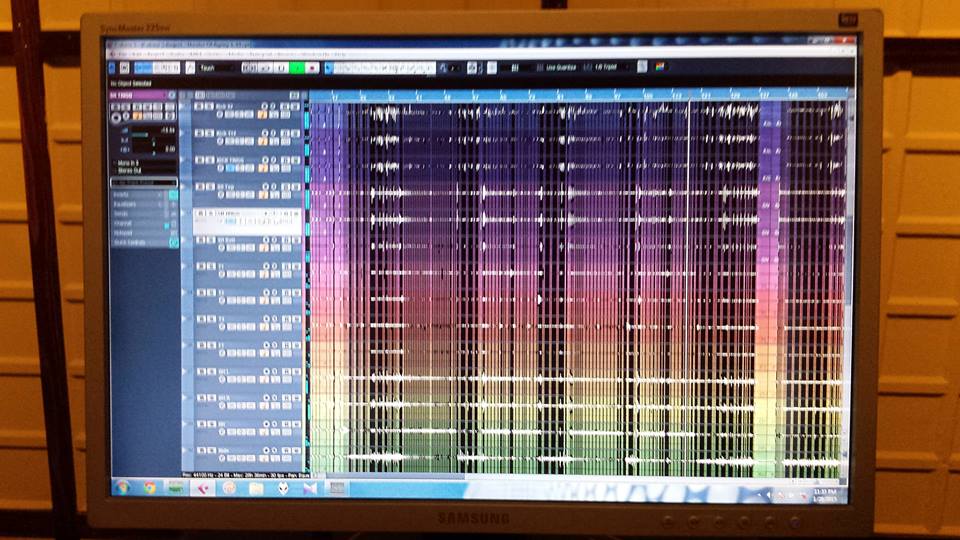Click the 'No Object Selected' info line
This screenshot has height=540, width=960.
coord(131,83)
